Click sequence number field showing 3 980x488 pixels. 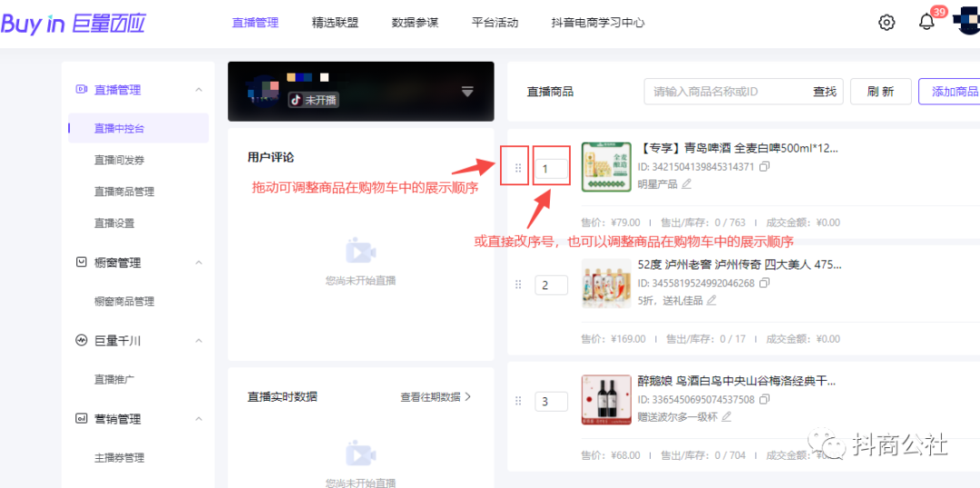(x=552, y=401)
